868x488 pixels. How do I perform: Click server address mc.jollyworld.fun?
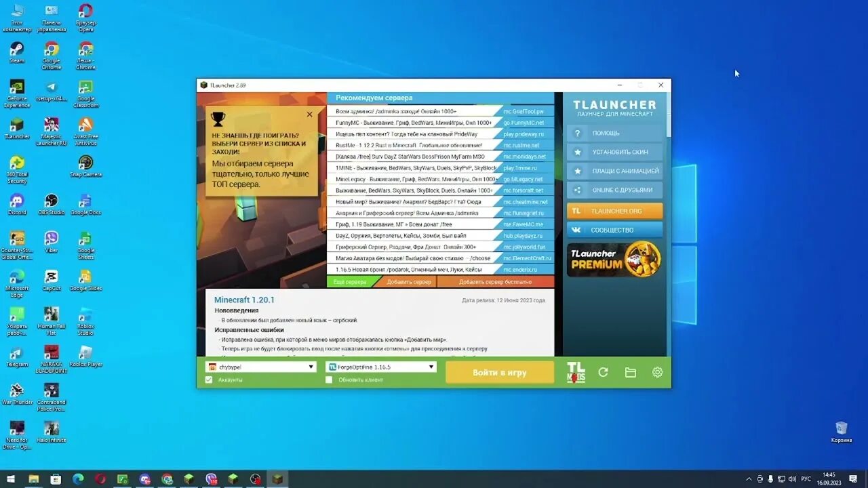[524, 247]
